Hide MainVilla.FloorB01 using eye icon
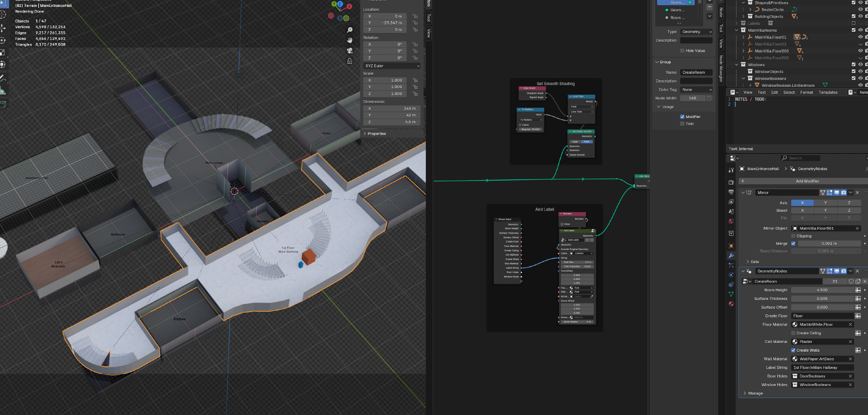The image size is (868, 415). (860, 51)
